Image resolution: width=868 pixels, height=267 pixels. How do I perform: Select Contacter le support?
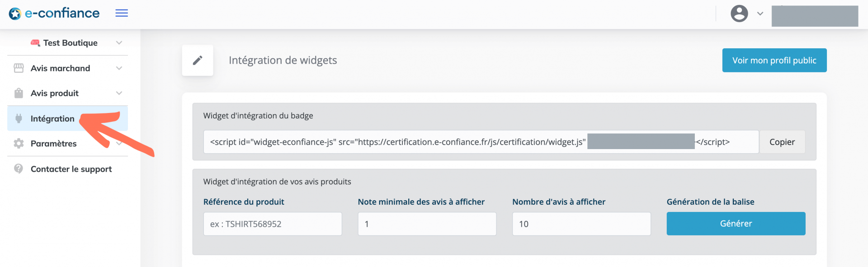click(67, 169)
